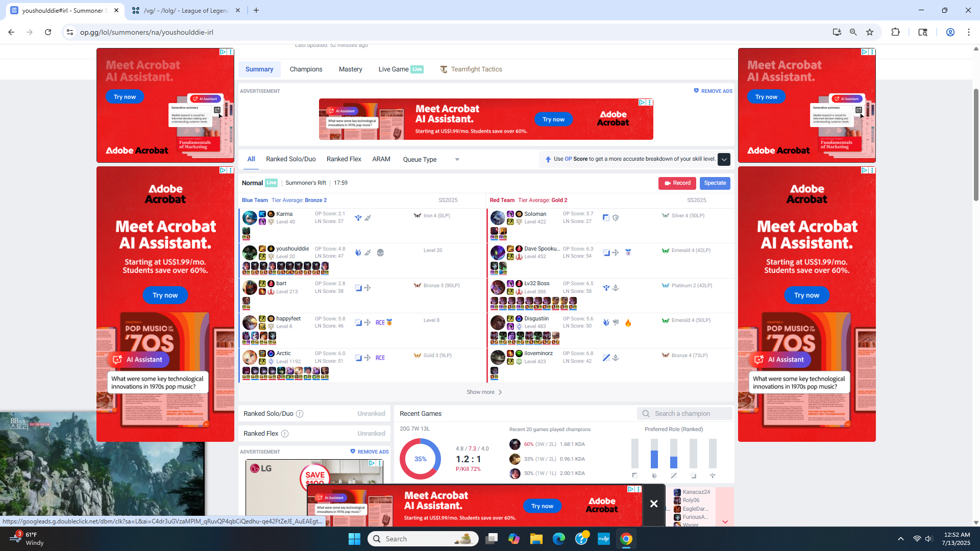The height and width of the screenshot is (551, 980).
Task: Click the Teamfight Tactics logo icon
Action: (444, 69)
